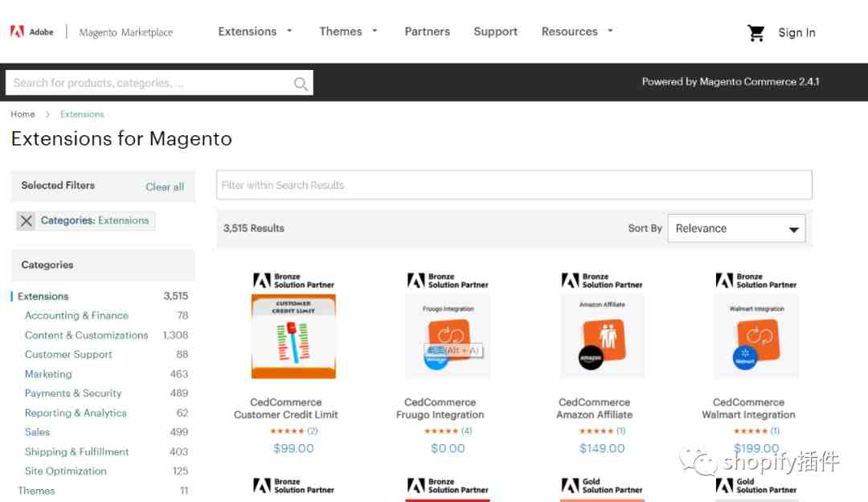Select Payments & Security category
The height and width of the screenshot is (502, 868).
73,393
